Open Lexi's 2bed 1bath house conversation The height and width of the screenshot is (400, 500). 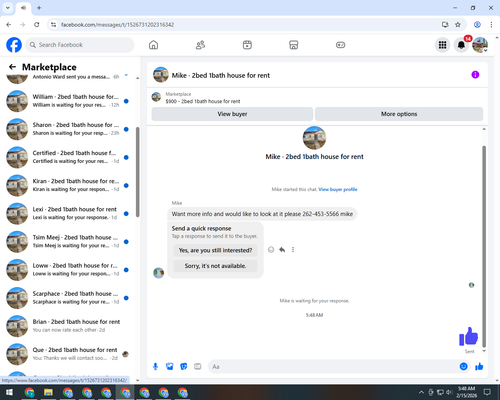click(68, 213)
